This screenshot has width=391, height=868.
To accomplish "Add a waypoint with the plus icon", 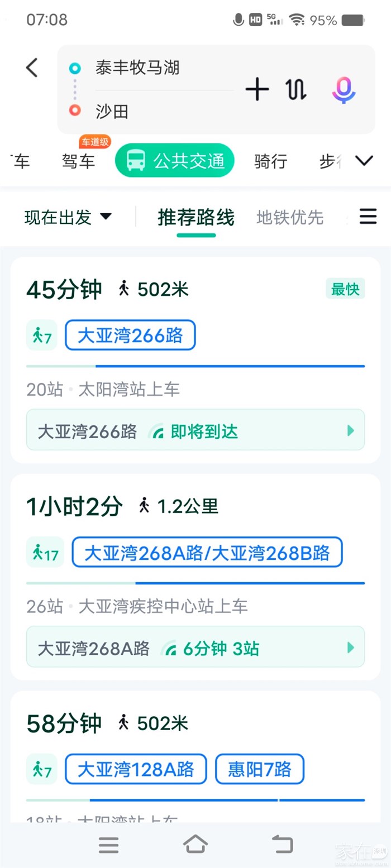I will (257, 89).
